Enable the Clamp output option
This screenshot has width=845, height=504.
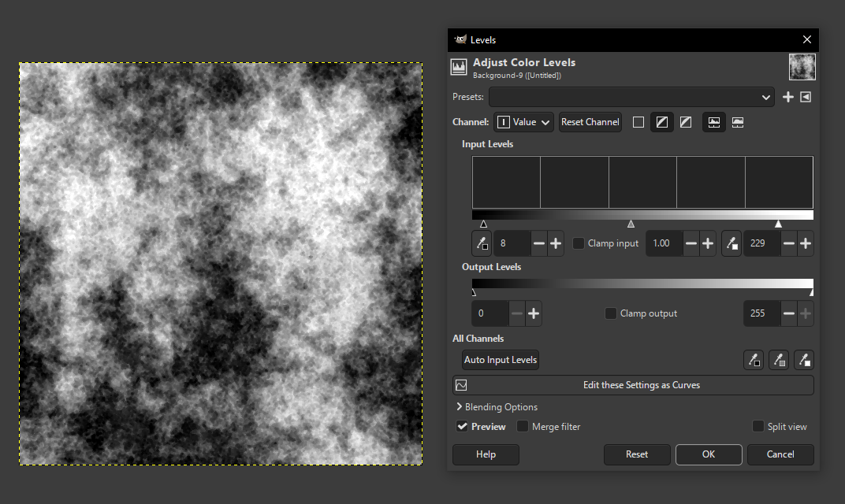(x=611, y=313)
